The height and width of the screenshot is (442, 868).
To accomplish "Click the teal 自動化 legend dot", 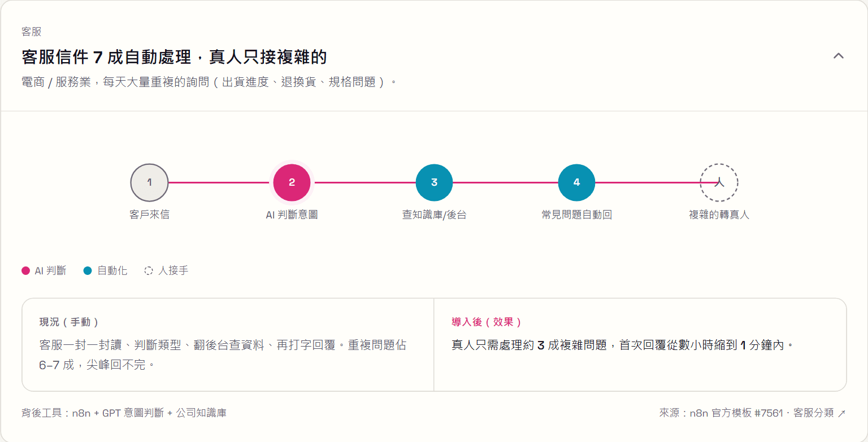I will click(x=88, y=271).
